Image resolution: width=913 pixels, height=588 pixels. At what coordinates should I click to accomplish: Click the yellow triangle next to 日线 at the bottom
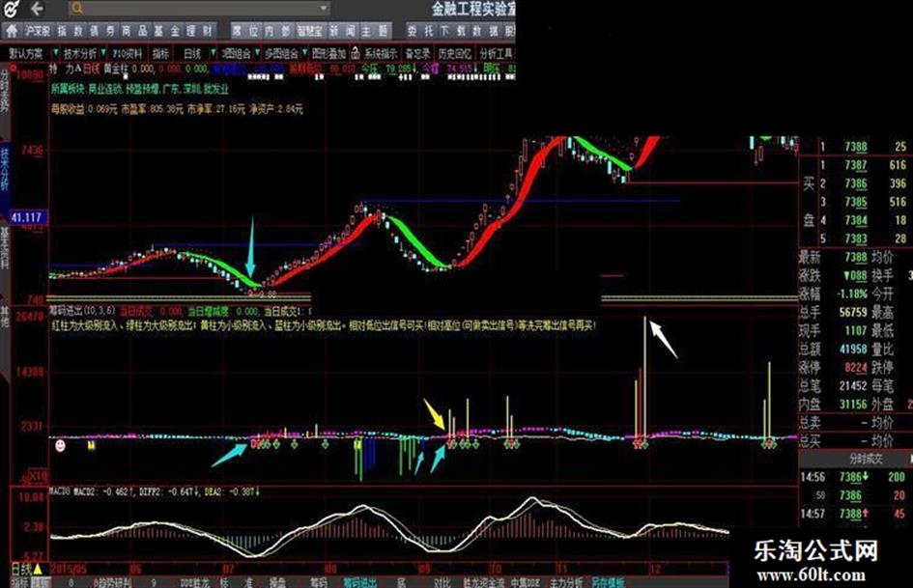point(38,569)
